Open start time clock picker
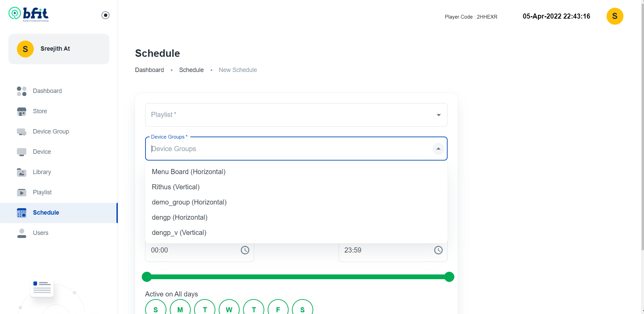 pyautogui.click(x=245, y=250)
